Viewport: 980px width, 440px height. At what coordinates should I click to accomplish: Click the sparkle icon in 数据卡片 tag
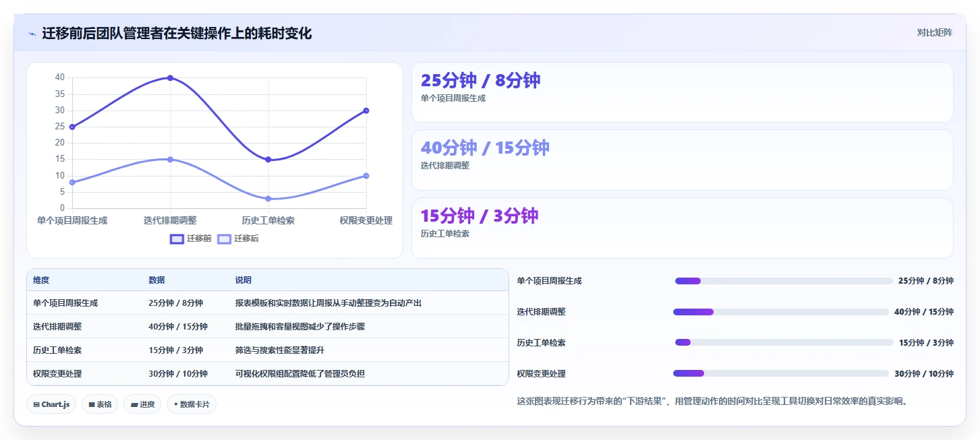[175, 404]
